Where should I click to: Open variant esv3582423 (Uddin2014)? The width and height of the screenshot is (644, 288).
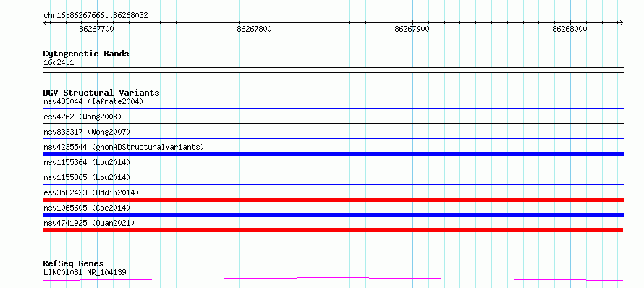click(91, 192)
